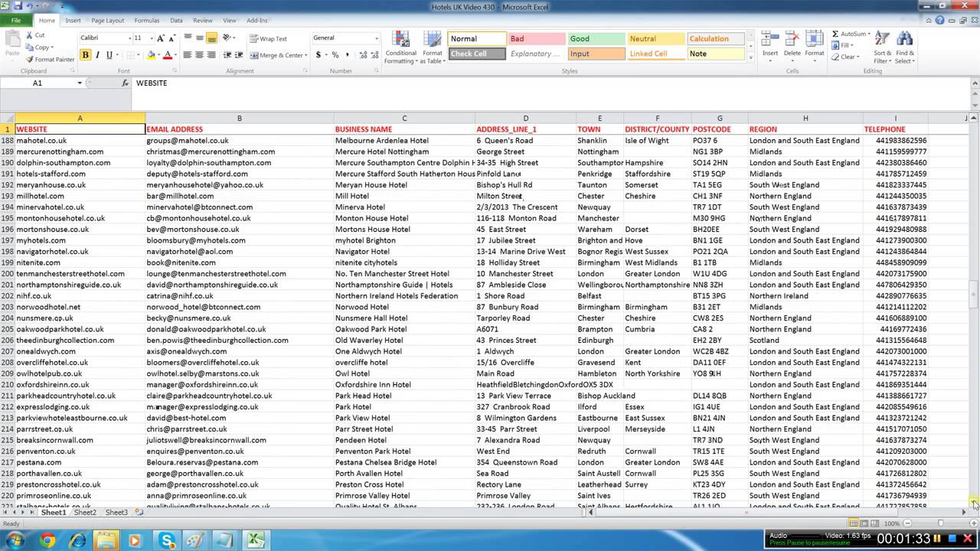Click the Center text alignment icon
The width and height of the screenshot is (980, 551).
(199, 55)
